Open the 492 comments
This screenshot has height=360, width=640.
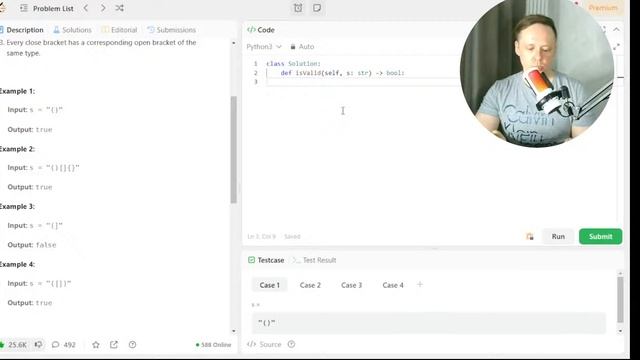64,344
